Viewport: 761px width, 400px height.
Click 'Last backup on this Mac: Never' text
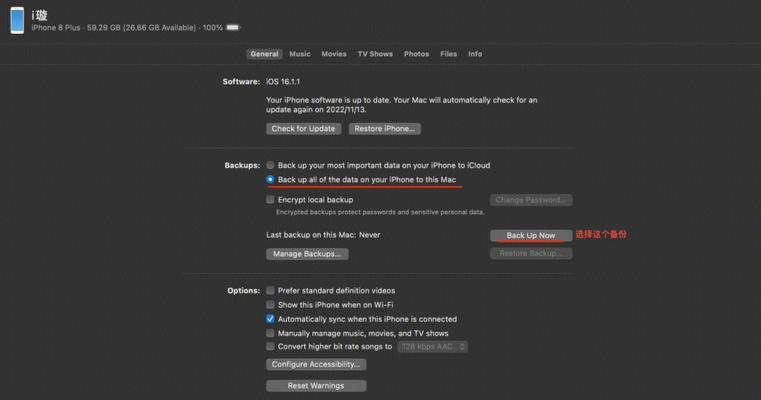(323, 235)
